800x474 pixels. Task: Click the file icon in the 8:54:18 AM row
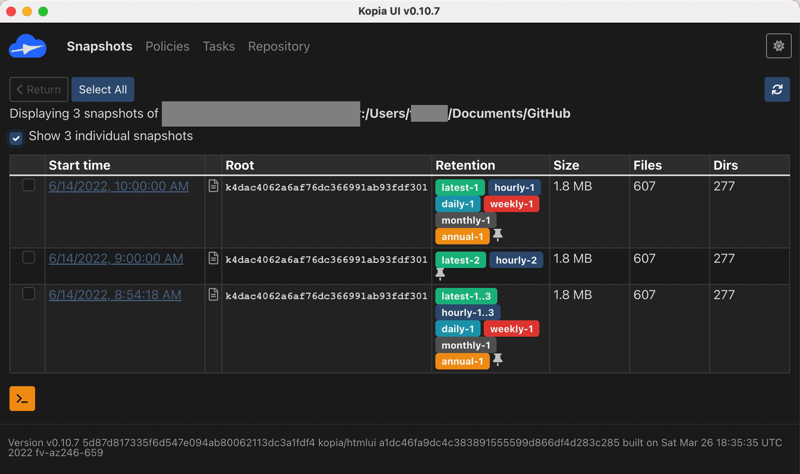click(x=213, y=294)
